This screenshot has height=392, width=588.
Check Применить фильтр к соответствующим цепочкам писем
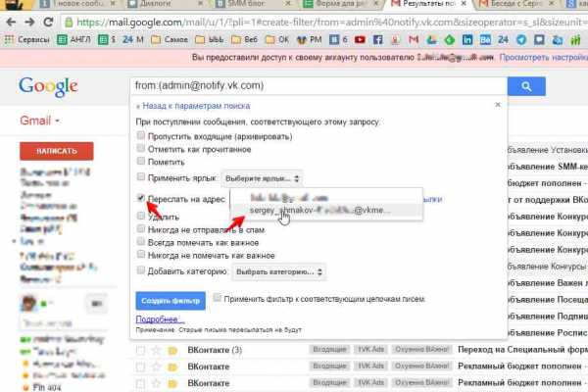pyautogui.click(x=218, y=298)
